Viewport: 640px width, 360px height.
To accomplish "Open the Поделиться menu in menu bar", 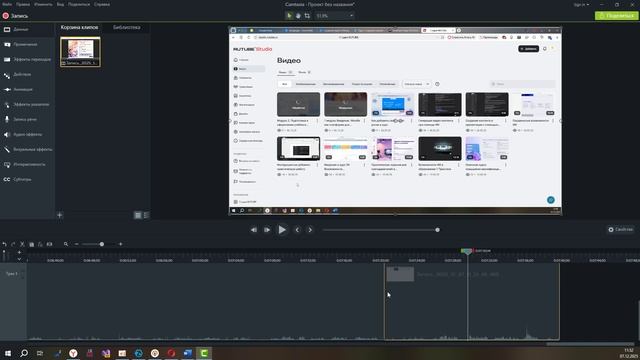I will pyautogui.click(x=79, y=4).
